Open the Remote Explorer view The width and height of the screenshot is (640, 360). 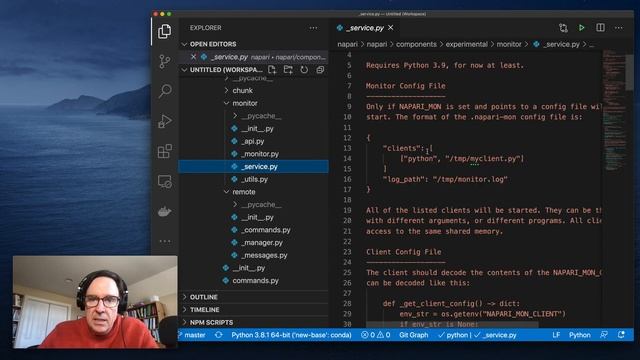(164, 181)
